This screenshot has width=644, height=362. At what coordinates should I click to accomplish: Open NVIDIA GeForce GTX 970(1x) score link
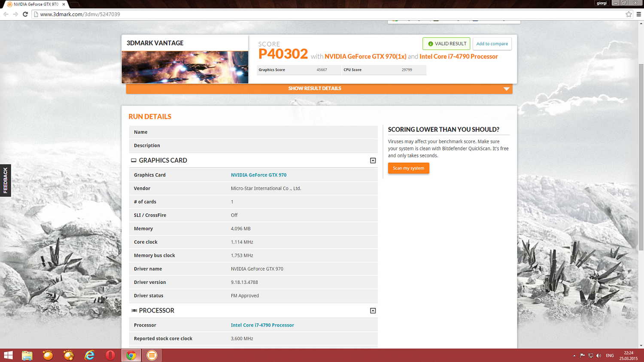click(365, 56)
